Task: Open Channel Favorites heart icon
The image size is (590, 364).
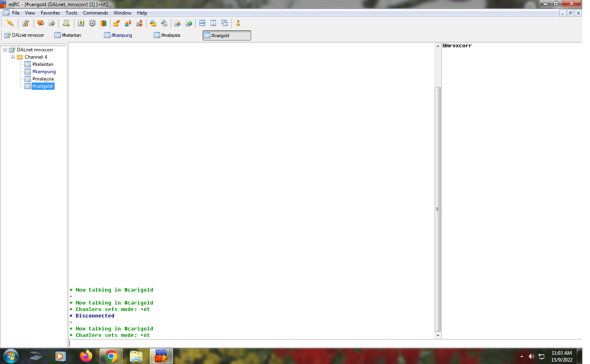Action: click(40, 23)
